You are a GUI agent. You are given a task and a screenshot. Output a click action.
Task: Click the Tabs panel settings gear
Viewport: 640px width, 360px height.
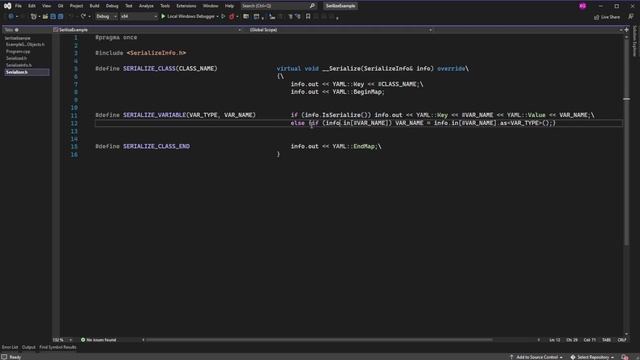point(17,30)
